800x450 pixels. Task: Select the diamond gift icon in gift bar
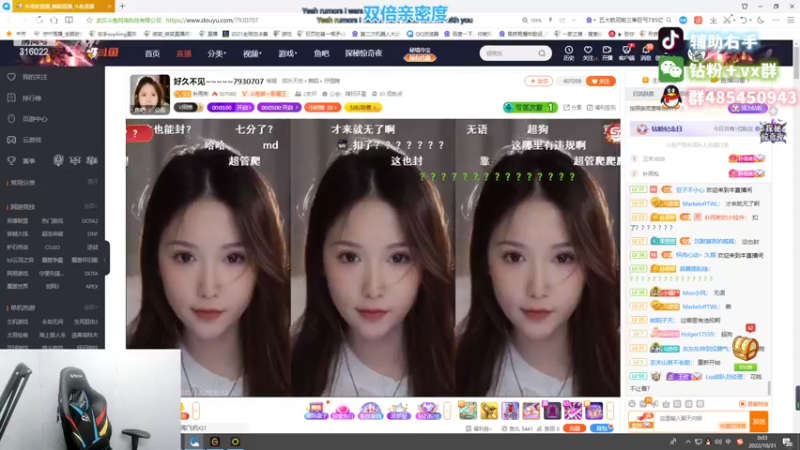click(x=428, y=411)
